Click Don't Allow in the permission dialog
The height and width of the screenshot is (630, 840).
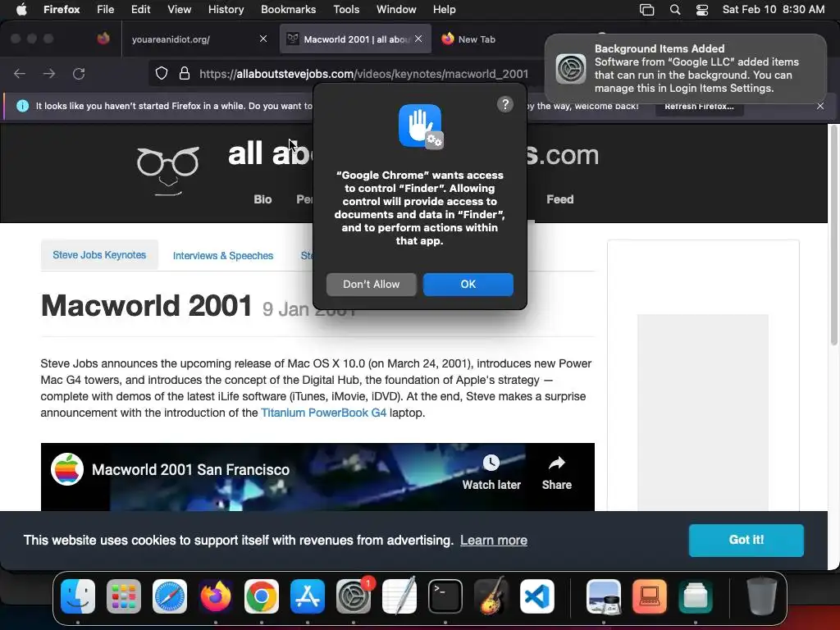372,285
